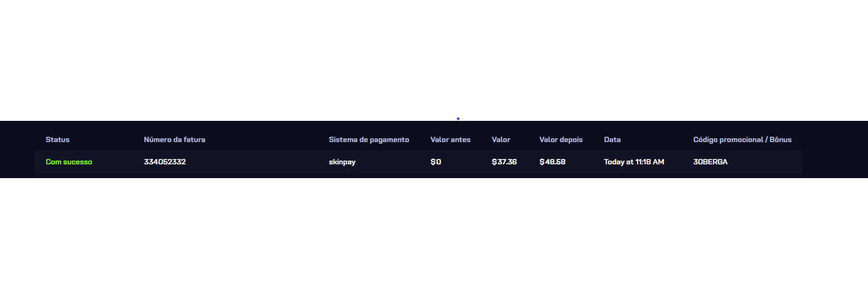Click the Número da fatura column header
868x299 pixels.
[174, 140]
